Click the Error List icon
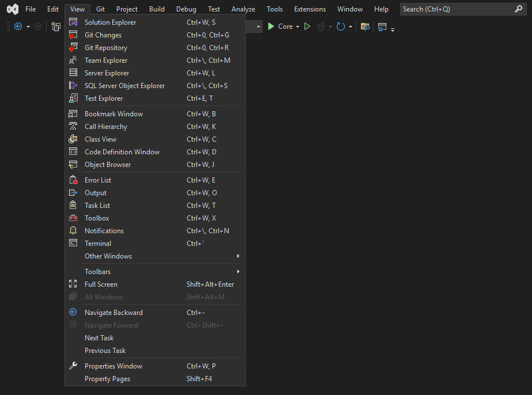 [x=73, y=180]
